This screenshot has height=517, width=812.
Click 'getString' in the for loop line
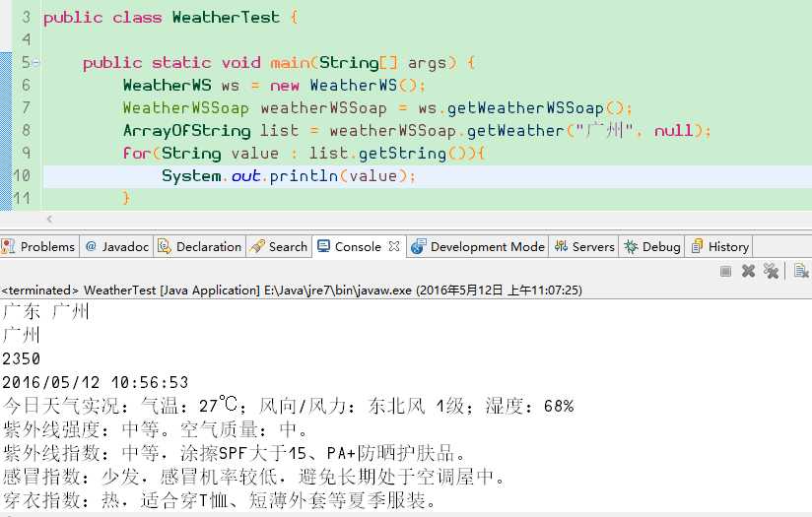tap(402, 154)
